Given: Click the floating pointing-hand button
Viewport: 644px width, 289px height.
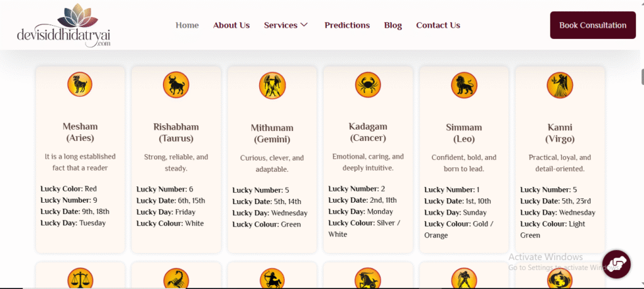Looking at the screenshot, I should pyautogui.click(x=616, y=264).
